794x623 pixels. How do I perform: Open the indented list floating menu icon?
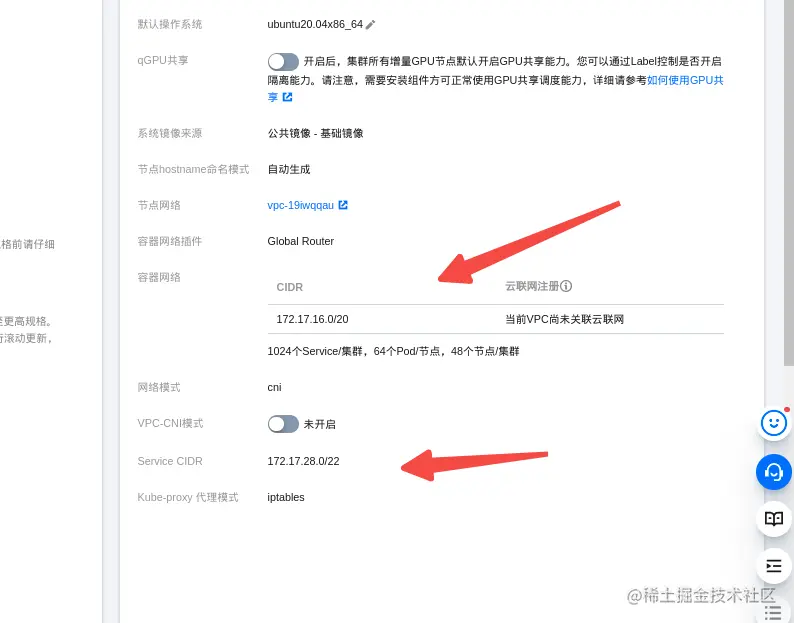click(x=774, y=566)
